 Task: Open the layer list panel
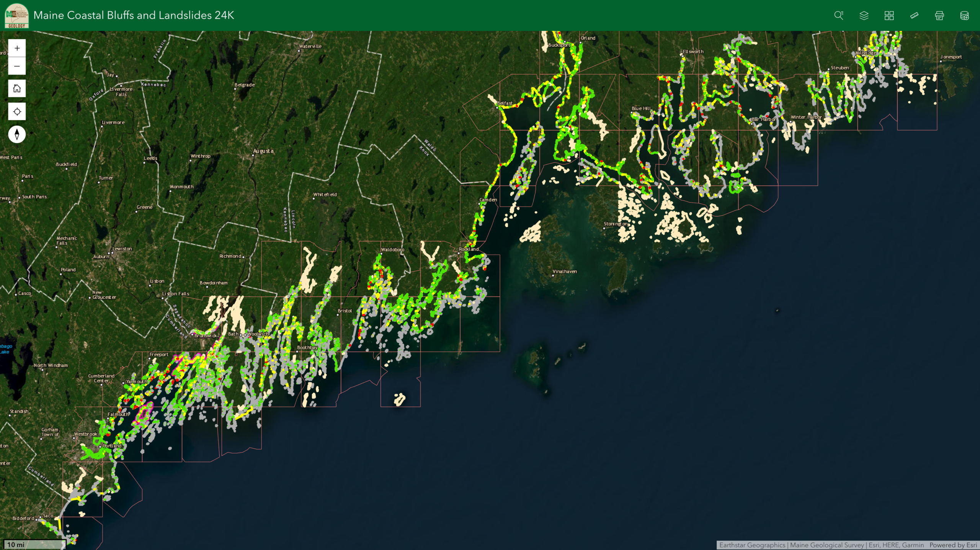864,15
